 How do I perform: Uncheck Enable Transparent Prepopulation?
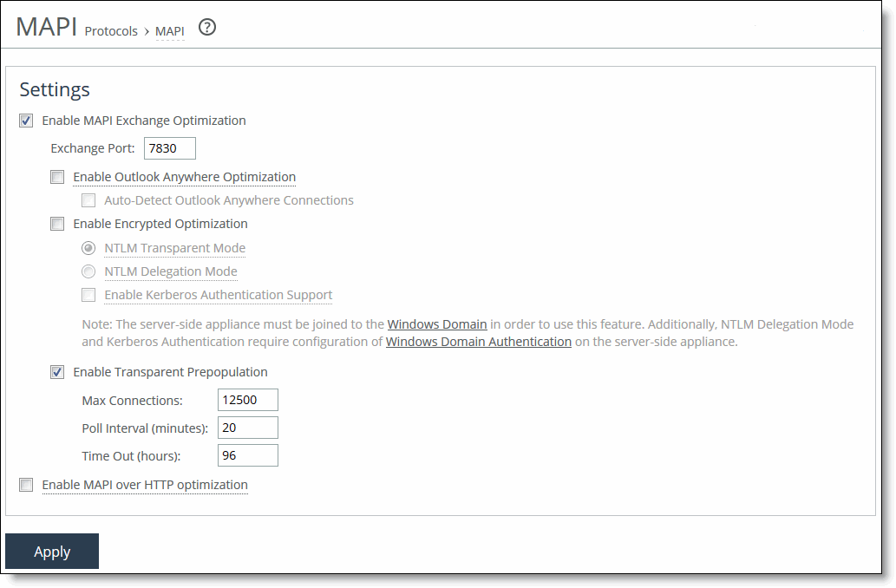point(57,372)
